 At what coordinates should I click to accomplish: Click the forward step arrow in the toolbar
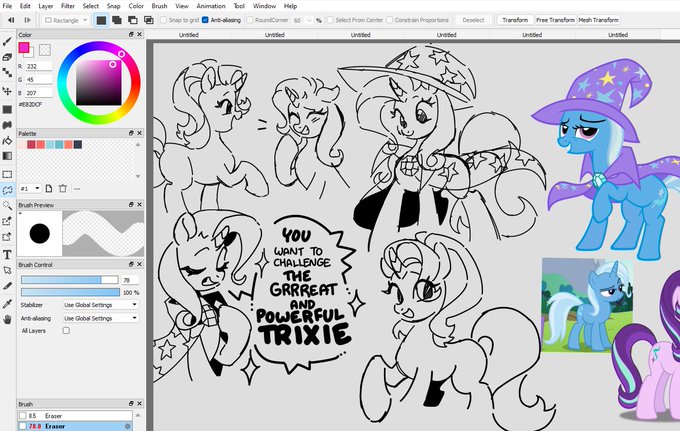click(x=27, y=20)
